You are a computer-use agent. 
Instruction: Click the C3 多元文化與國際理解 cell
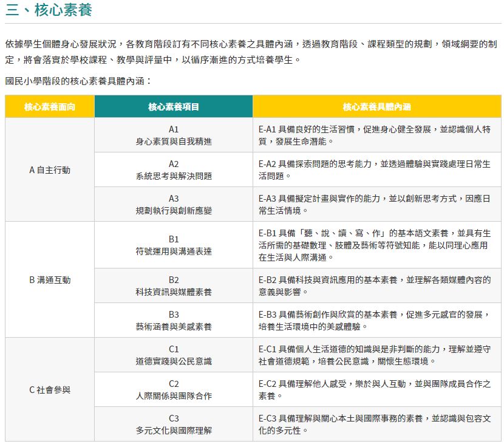click(x=174, y=425)
